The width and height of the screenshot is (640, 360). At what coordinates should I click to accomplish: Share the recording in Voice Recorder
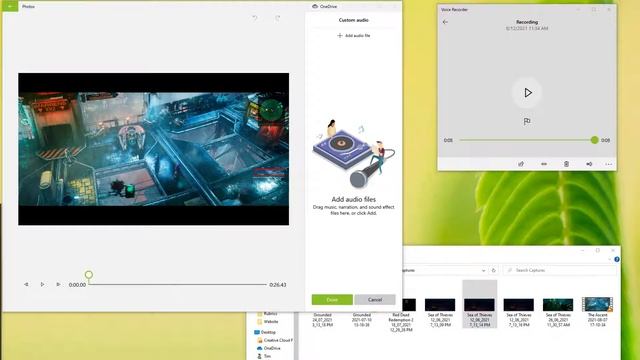click(521, 164)
